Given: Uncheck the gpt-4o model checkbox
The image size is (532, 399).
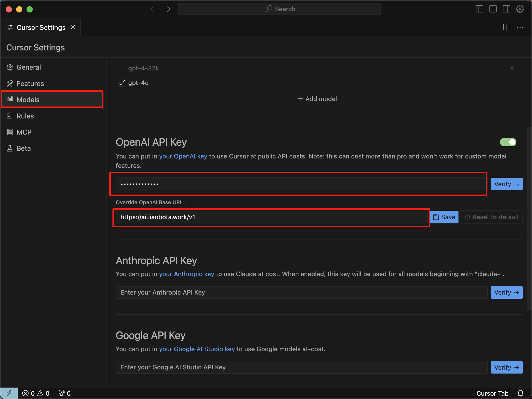Looking at the screenshot, I should [122, 83].
